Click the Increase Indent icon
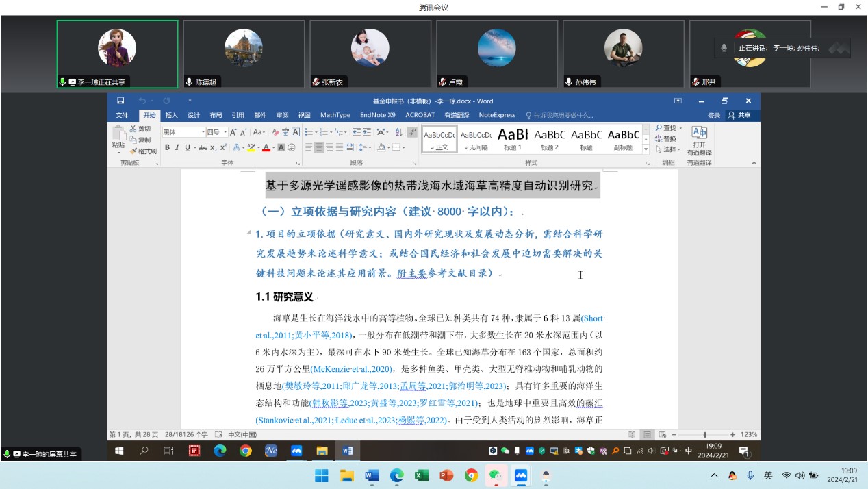The width and height of the screenshot is (868, 489). coord(367,132)
